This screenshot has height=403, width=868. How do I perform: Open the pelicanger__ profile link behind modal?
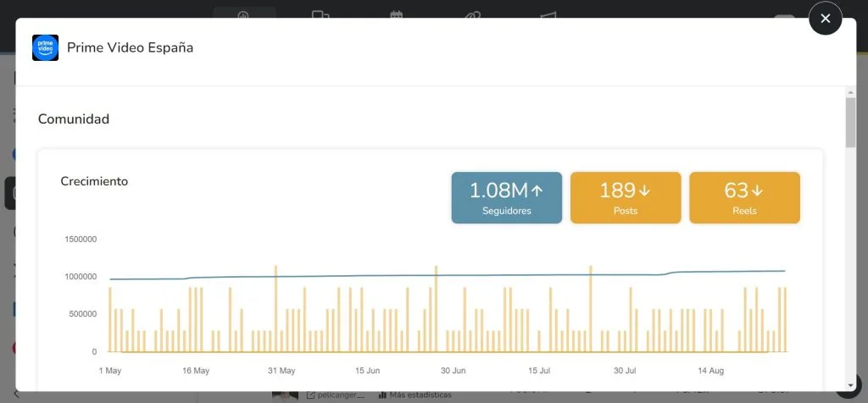[x=336, y=395]
